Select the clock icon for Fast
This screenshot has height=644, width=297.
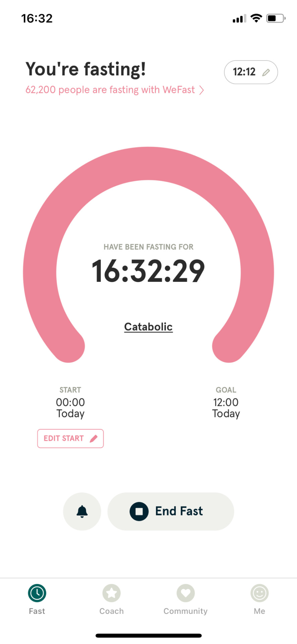click(37, 593)
